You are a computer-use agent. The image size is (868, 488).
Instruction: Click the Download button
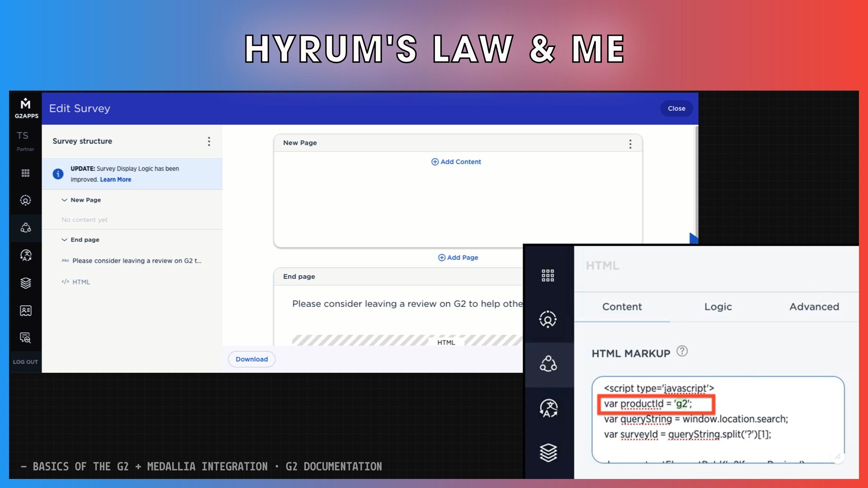251,359
